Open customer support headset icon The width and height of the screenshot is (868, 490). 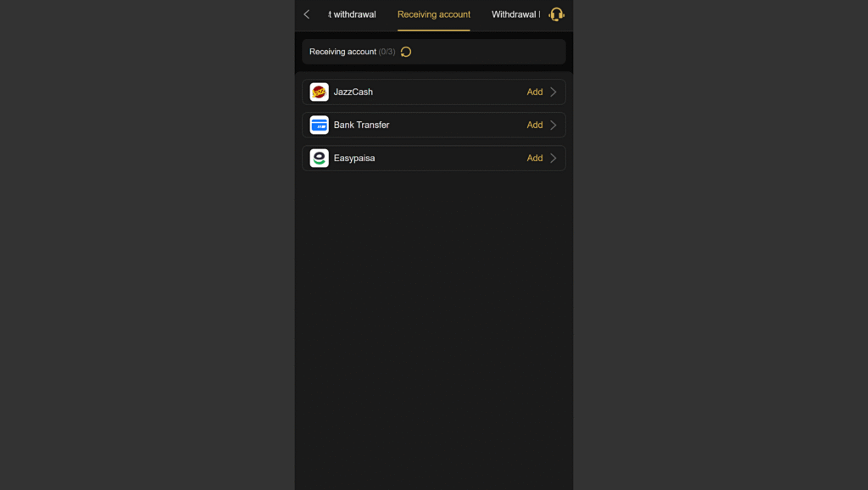click(x=556, y=14)
